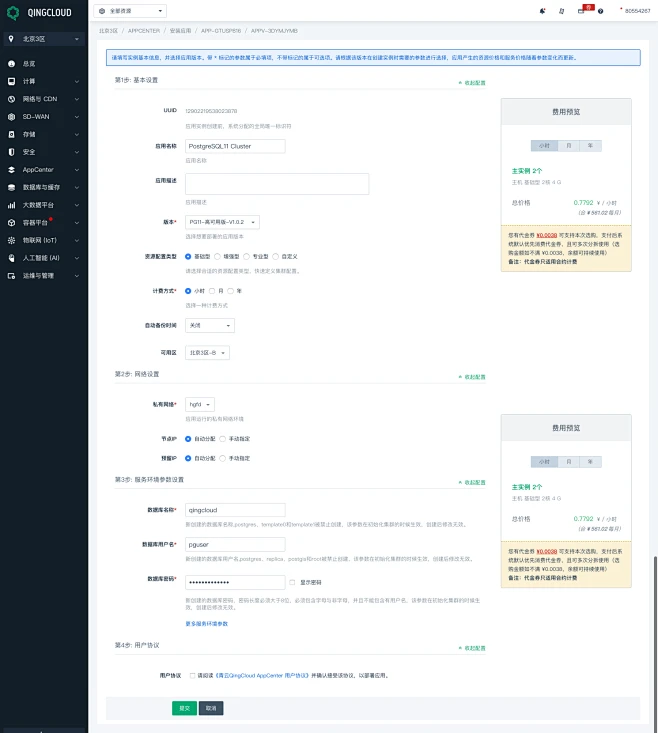
Task: Click the 存储 storage sidebar icon
Action: pyautogui.click(x=12, y=134)
